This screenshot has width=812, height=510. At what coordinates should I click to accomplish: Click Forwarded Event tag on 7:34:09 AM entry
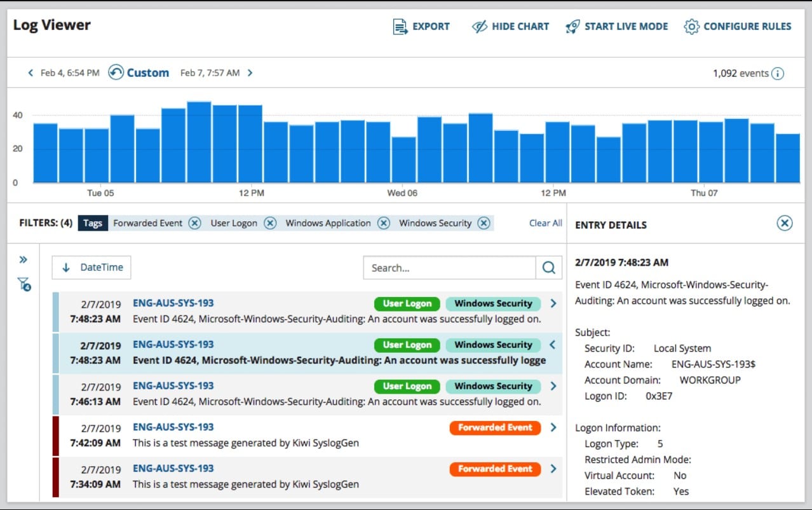click(x=495, y=469)
